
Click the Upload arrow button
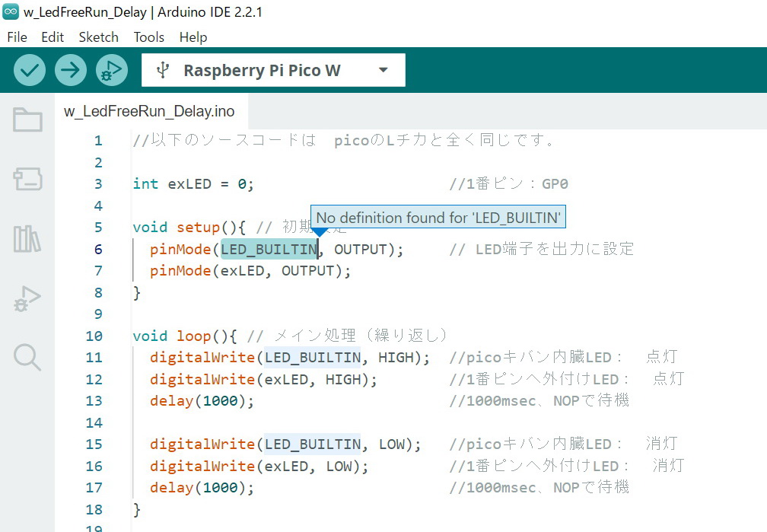(71, 70)
